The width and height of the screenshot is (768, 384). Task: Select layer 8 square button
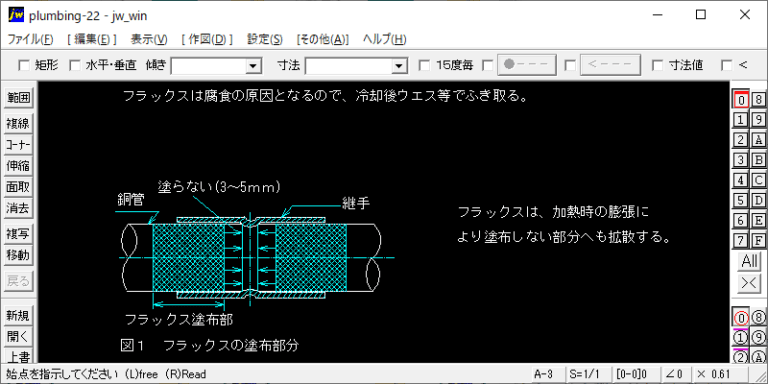coord(758,99)
